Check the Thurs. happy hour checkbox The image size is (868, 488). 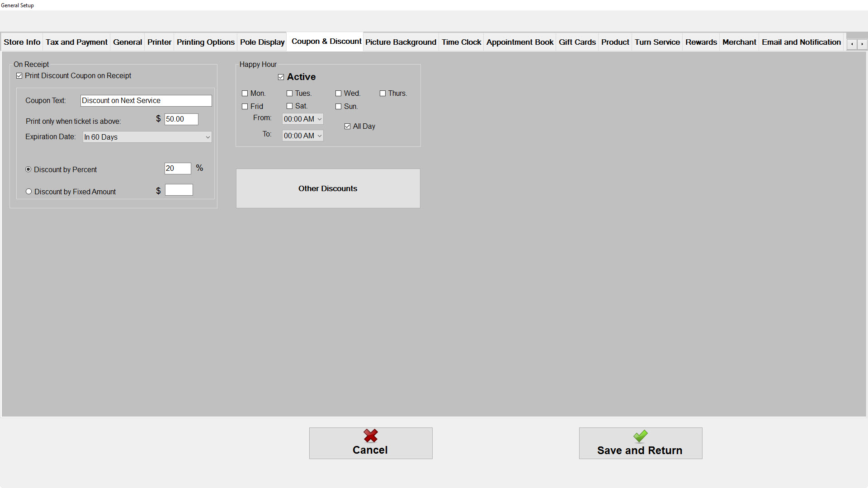(383, 94)
